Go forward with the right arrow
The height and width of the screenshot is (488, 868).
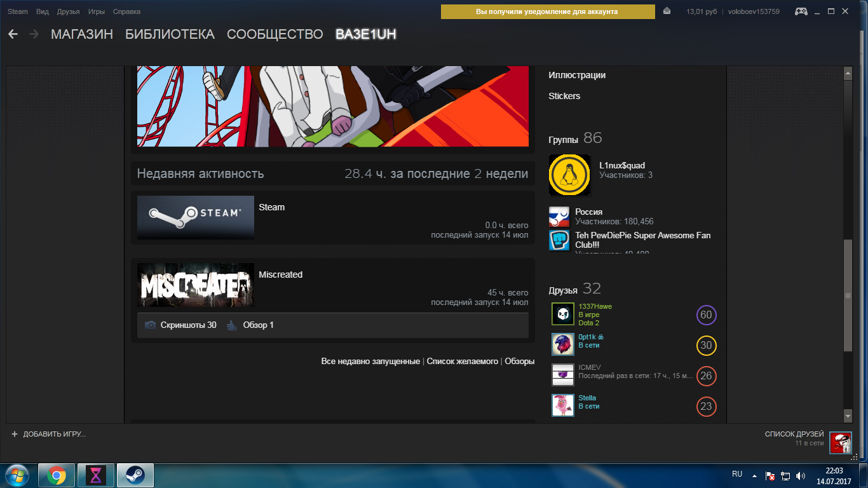coord(34,34)
